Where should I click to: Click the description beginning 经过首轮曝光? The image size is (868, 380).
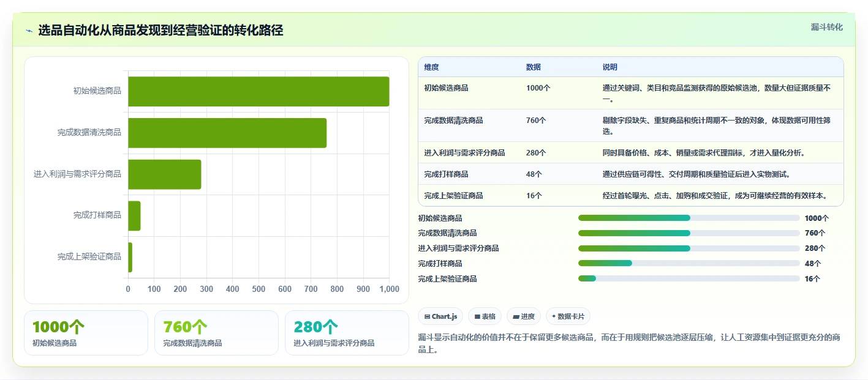pos(715,196)
